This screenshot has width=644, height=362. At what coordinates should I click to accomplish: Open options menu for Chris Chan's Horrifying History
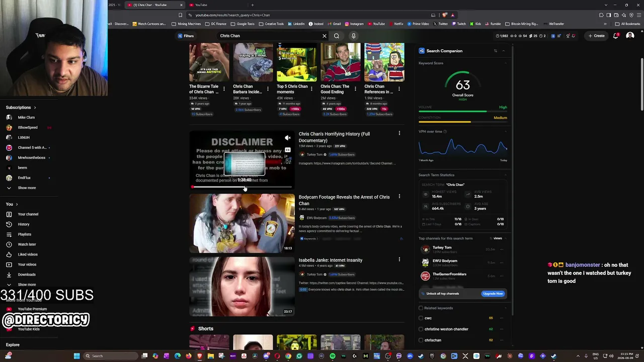click(399, 133)
